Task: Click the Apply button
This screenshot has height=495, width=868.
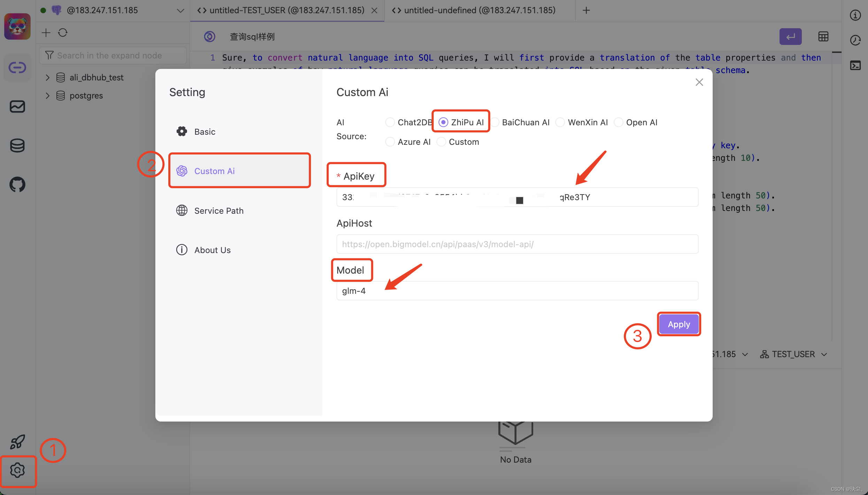Action: click(679, 324)
